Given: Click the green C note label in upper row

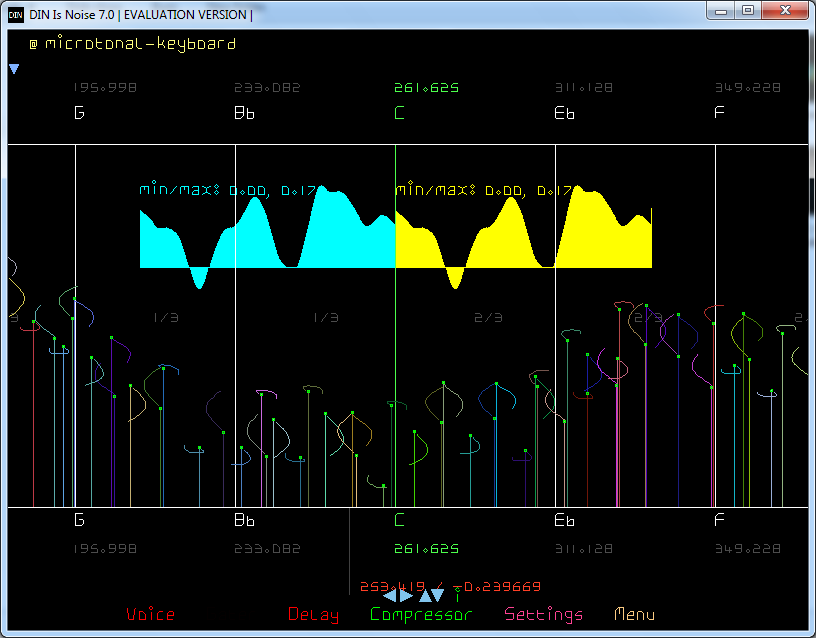Looking at the screenshot, I should click(x=399, y=113).
